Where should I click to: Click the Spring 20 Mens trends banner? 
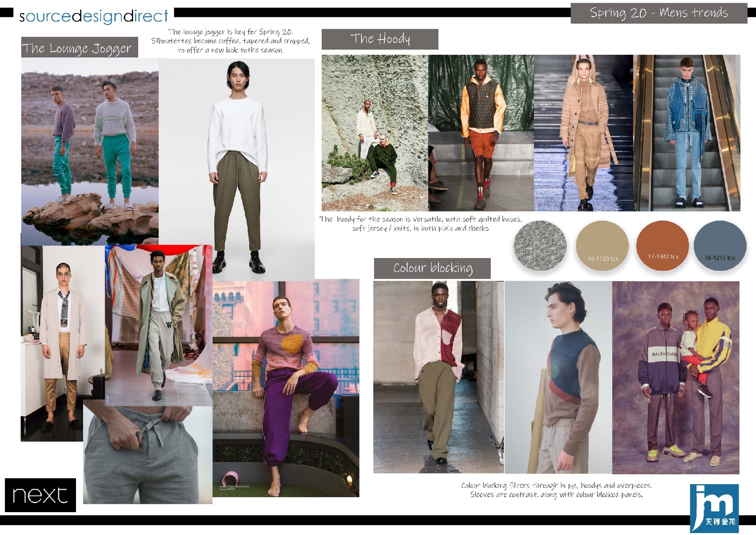click(x=658, y=13)
